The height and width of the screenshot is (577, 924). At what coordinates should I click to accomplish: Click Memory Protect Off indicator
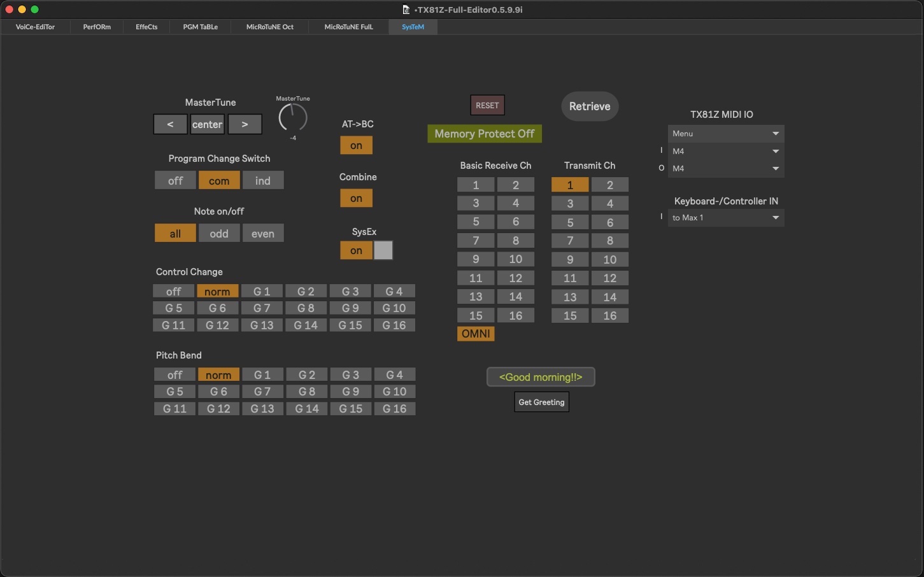(484, 134)
